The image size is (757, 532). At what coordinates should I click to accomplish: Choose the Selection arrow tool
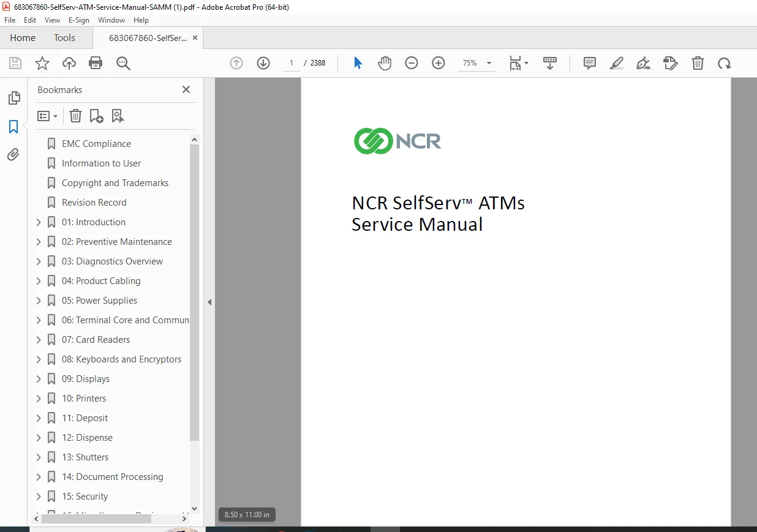358,63
